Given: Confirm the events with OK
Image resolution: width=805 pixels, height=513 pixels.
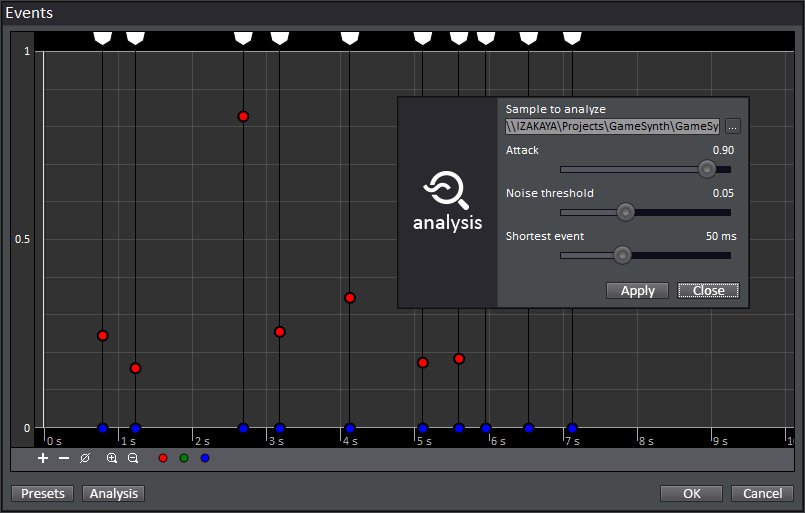Looking at the screenshot, I should coord(692,493).
